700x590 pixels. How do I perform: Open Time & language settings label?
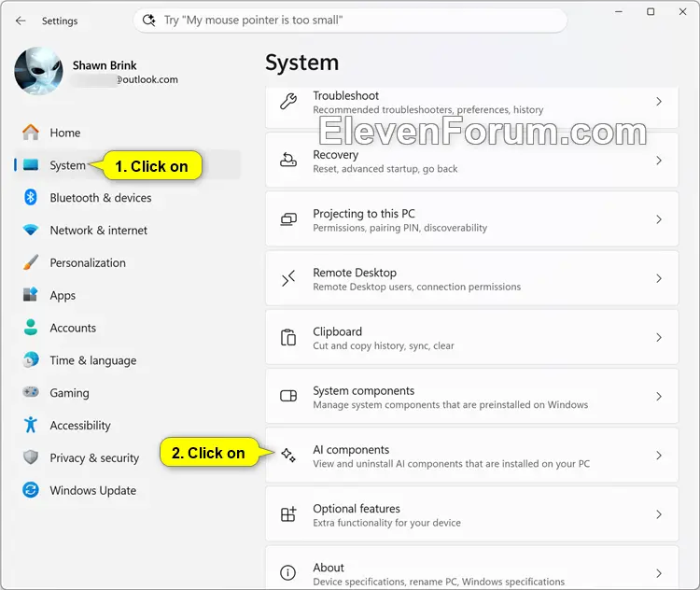tap(92, 360)
